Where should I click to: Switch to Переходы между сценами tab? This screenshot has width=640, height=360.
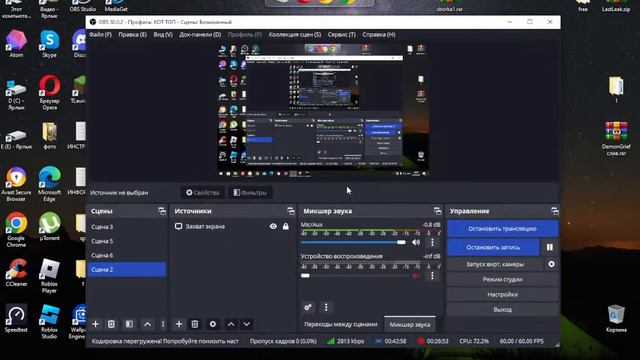(341, 324)
